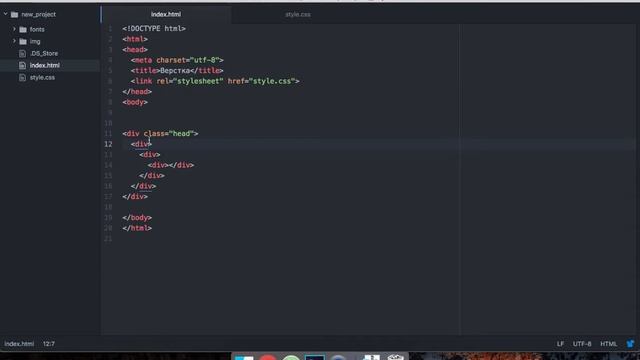
Task: Click line number 12 in the gutter
Action: pyautogui.click(x=108, y=144)
